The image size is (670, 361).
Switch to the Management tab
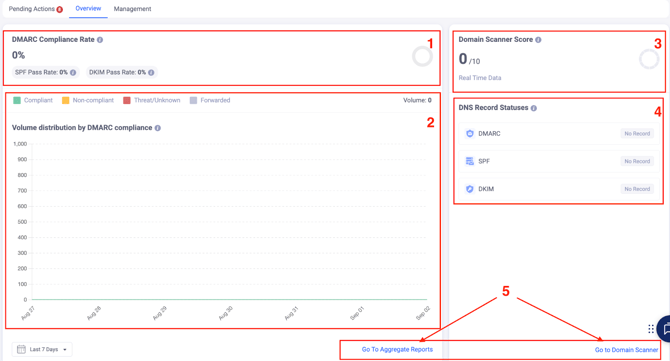132,9
